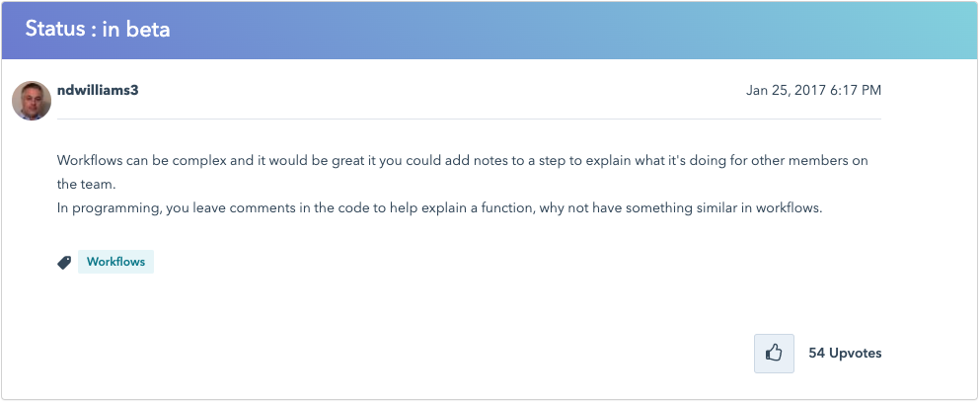Screen dimensions: 980x402
Task: Click the sentence starting Workflows can be complex
Action: coord(463,160)
